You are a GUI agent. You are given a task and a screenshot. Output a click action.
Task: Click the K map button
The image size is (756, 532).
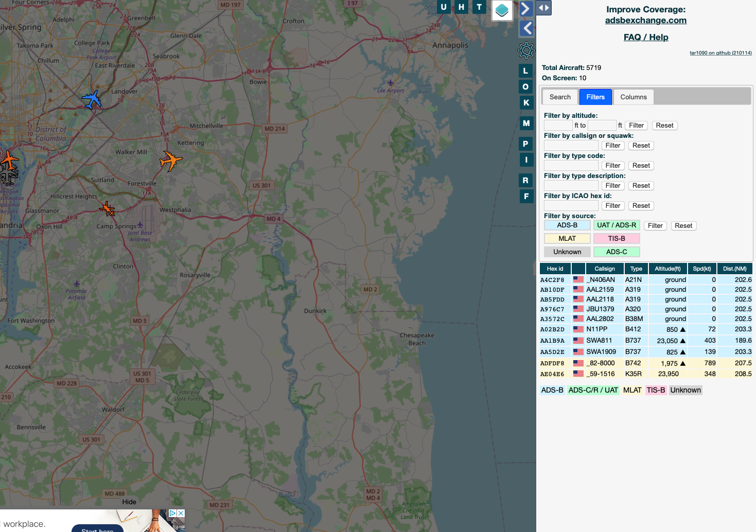tap(526, 103)
